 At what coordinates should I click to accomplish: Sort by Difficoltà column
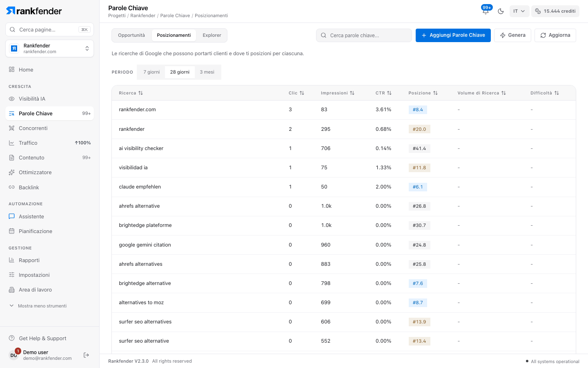545,93
